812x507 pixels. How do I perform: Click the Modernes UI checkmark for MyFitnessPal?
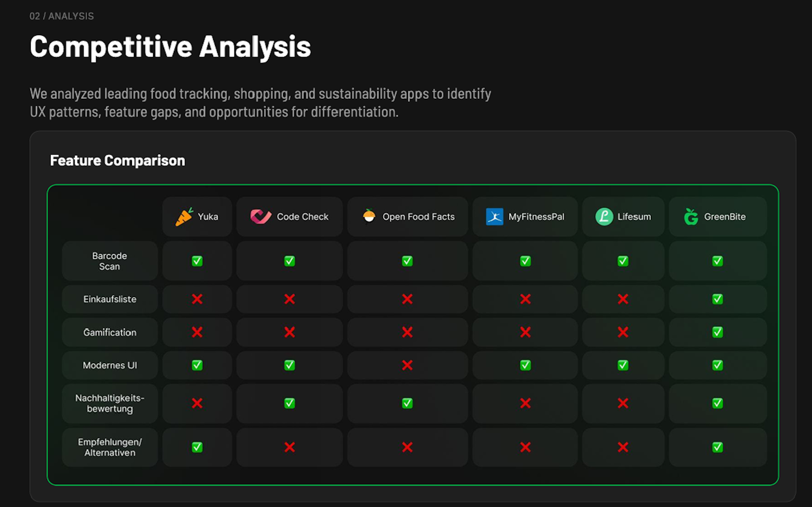coord(525,365)
